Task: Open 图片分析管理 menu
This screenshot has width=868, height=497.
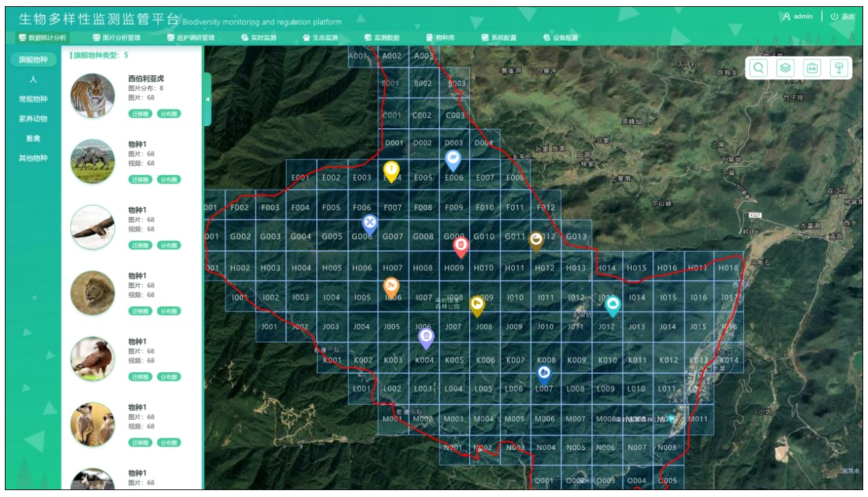Action: tap(116, 38)
